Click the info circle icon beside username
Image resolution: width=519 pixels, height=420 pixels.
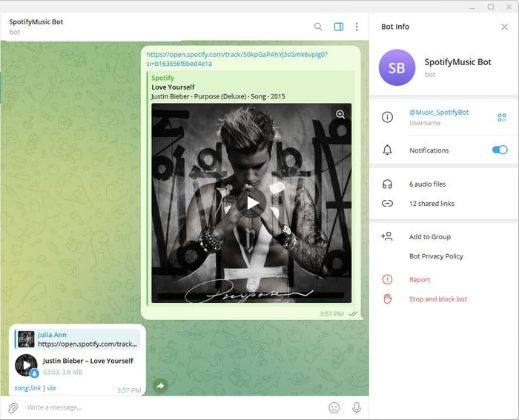[387, 117]
